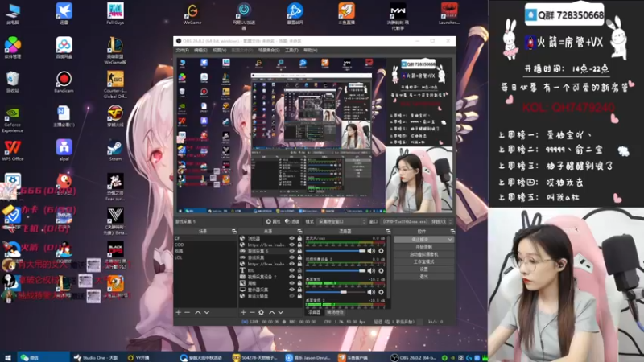Screen dimensions: 644x362
Task: Pop out the 控件 dock panel
Action: pos(452,232)
